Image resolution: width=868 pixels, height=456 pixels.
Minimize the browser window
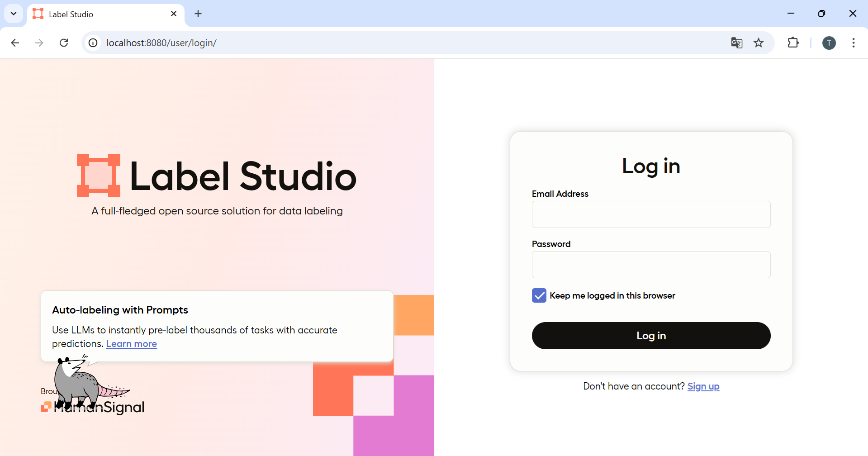pyautogui.click(x=791, y=14)
